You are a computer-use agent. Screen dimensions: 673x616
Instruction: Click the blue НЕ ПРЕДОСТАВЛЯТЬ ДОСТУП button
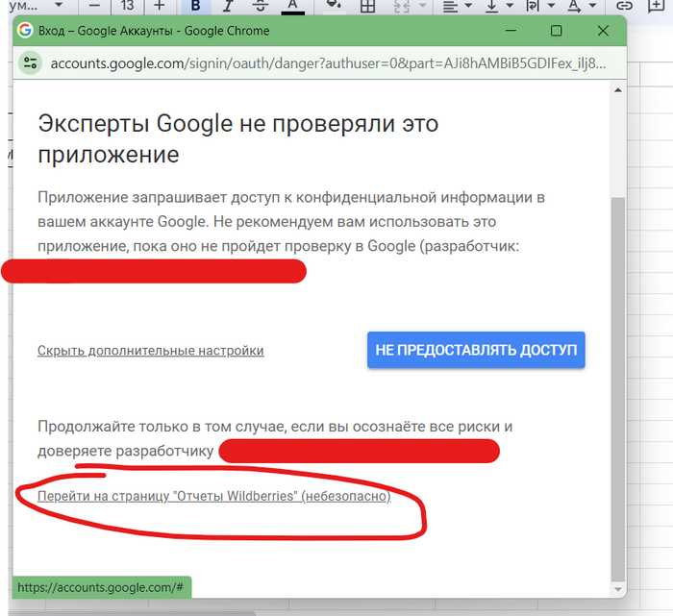point(476,351)
